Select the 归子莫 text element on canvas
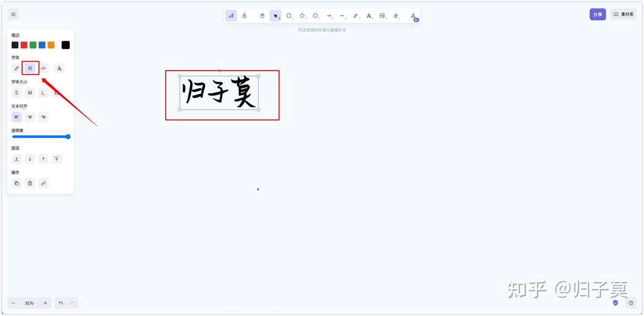Screen dimensions: 644x316 point(219,93)
